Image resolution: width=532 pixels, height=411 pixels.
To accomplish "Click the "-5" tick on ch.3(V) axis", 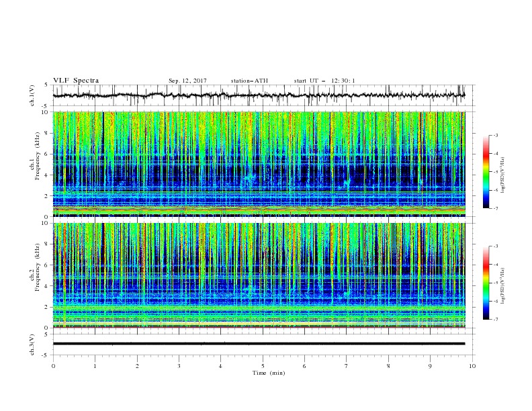I will [46, 355].
